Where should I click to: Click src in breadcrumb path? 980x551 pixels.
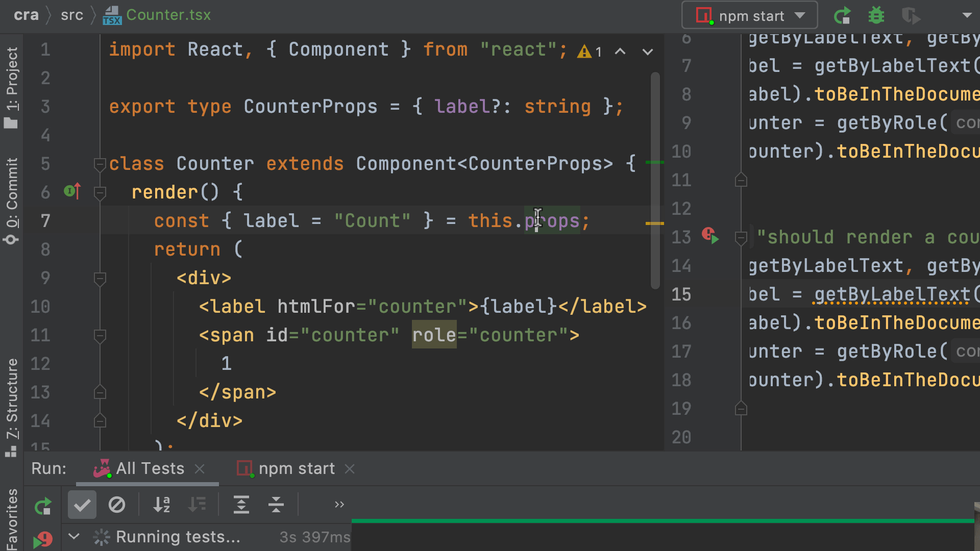point(71,15)
